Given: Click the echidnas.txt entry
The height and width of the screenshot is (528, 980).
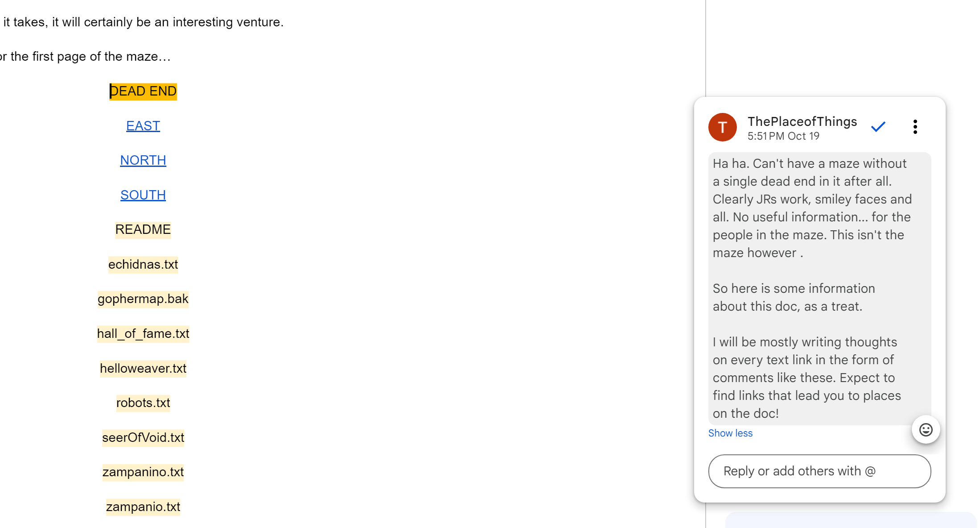Looking at the screenshot, I should point(143,264).
